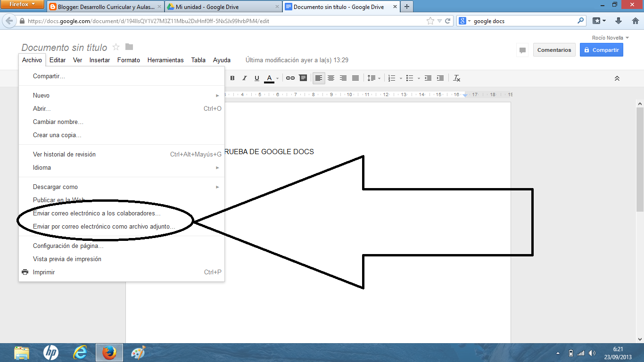
Task: Click the Firefox menu button
Action: 23,4
